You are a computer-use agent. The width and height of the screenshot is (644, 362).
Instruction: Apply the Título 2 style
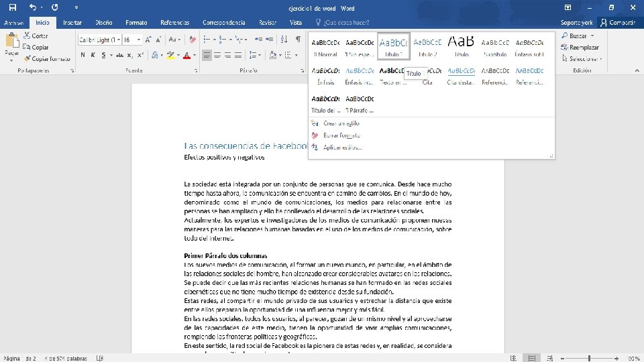[427, 47]
